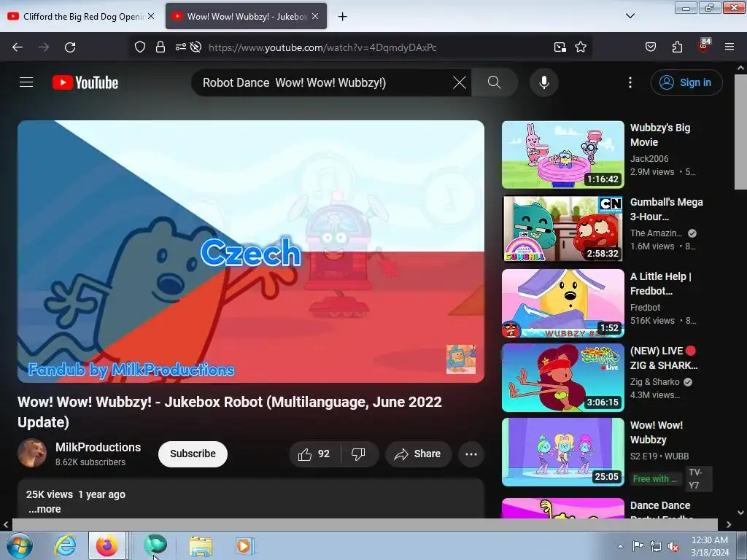
Task: Open Wow! Wow! Wubbzy thumbnail 25:05
Action: pyautogui.click(x=562, y=452)
